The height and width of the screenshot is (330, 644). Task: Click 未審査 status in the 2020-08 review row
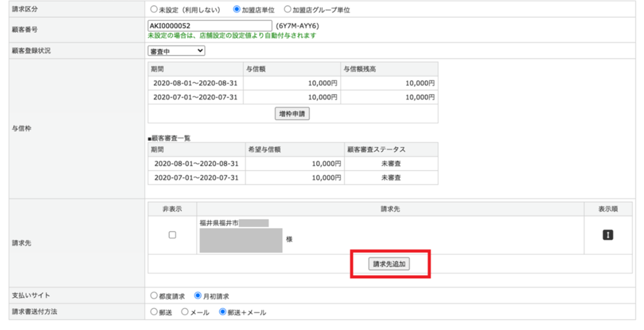(x=391, y=164)
